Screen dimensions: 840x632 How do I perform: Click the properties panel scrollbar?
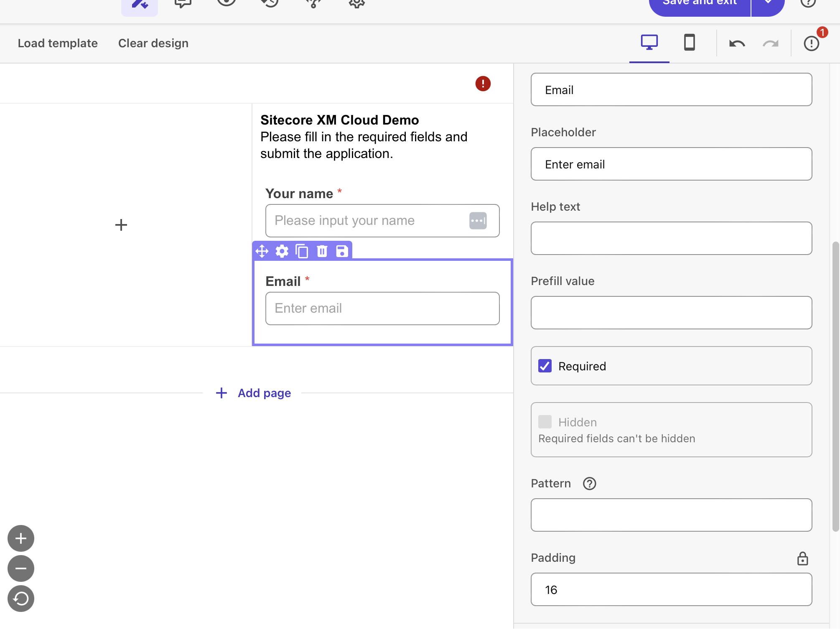[x=835, y=386]
